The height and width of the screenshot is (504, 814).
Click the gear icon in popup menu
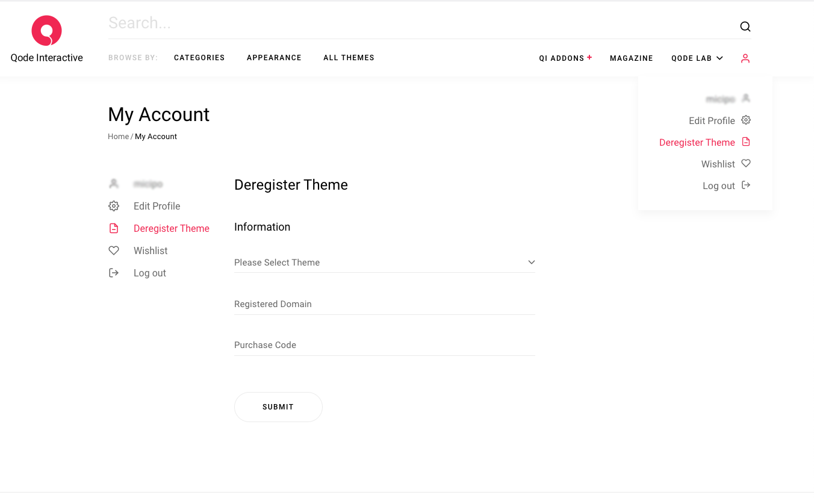click(746, 120)
